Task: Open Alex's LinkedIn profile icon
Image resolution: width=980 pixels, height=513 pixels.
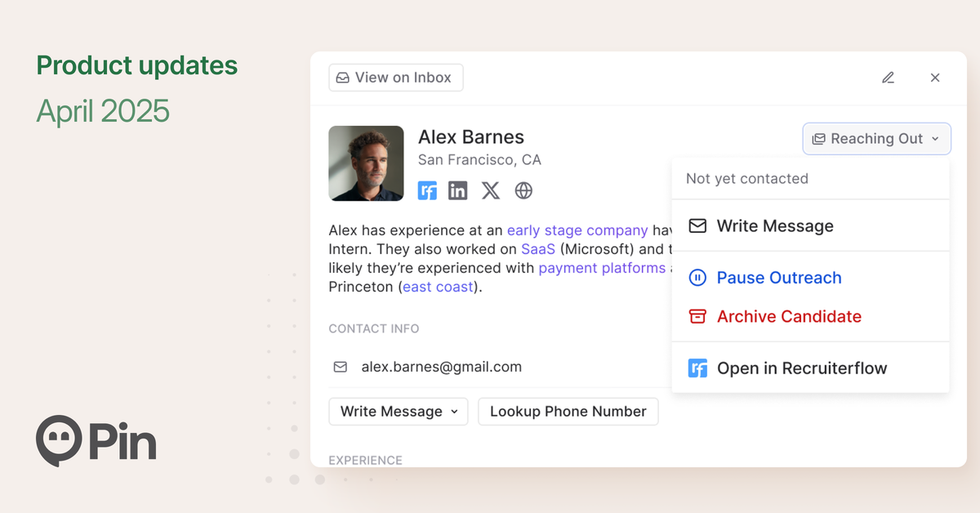Action: [457, 190]
